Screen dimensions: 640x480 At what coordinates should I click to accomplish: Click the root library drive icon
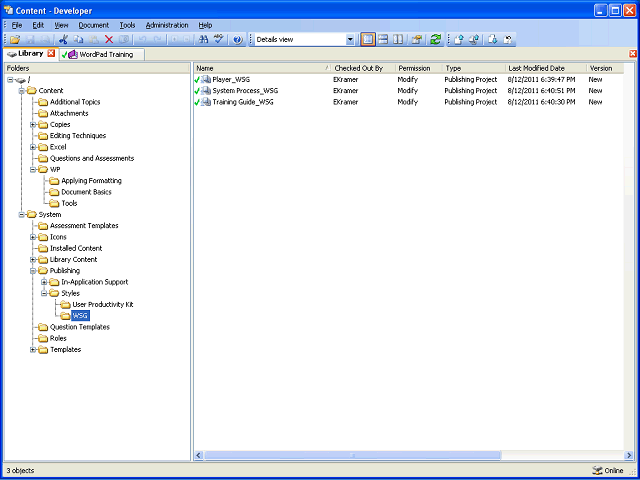21,80
